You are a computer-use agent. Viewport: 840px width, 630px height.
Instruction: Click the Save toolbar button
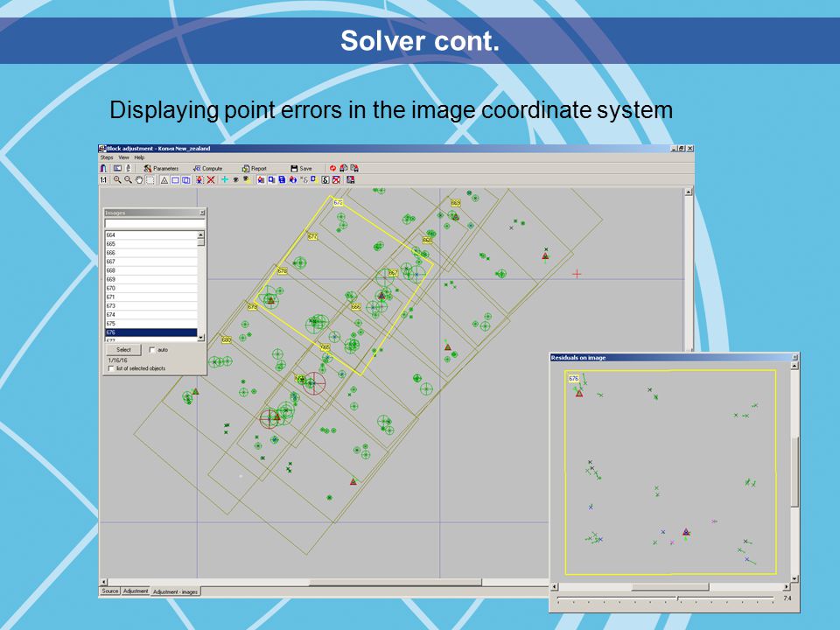301,168
